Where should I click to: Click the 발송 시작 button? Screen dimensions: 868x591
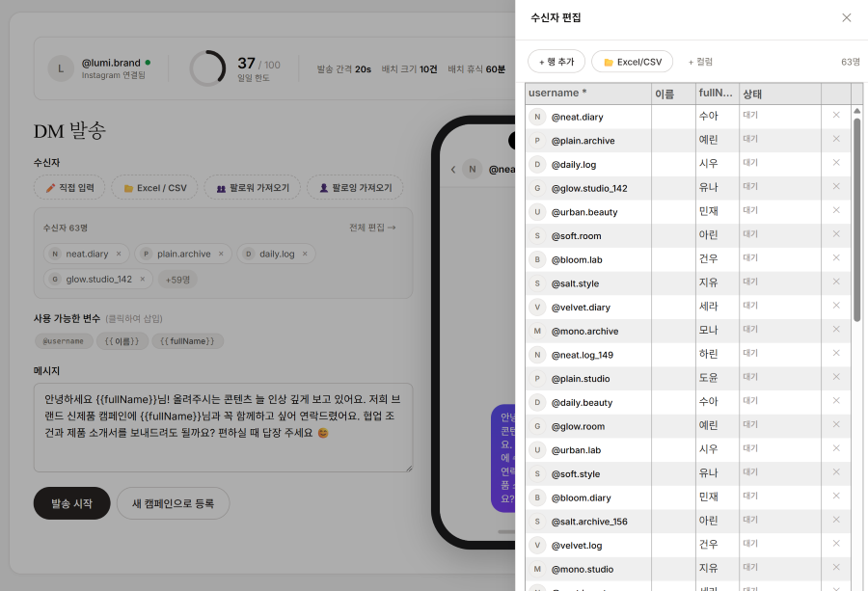pyautogui.click(x=72, y=503)
